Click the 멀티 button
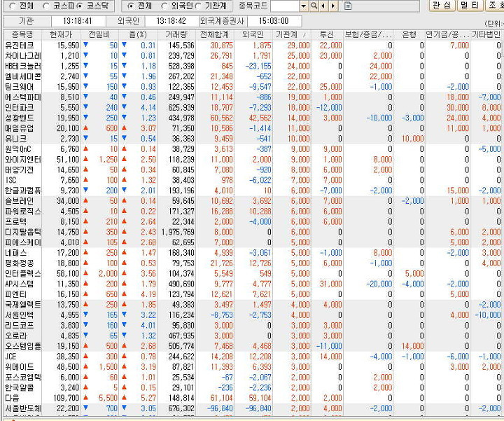 tap(470, 5)
